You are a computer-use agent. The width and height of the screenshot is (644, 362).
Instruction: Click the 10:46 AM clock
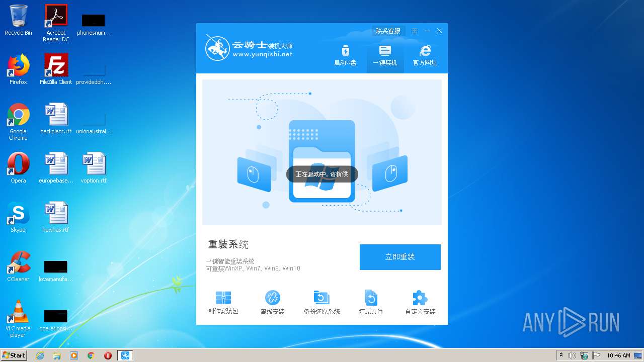pyautogui.click(x=618, y=355)
